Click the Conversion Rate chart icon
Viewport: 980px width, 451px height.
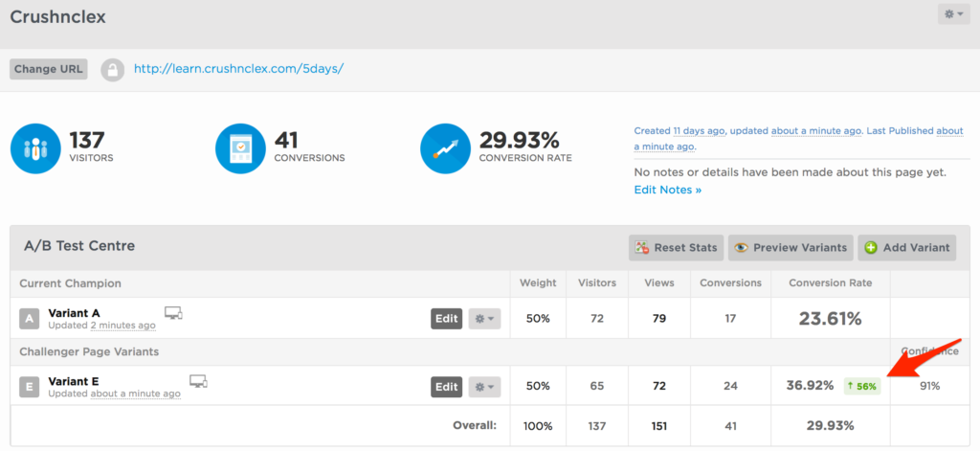pyautogui.click(x=446, y=148)
